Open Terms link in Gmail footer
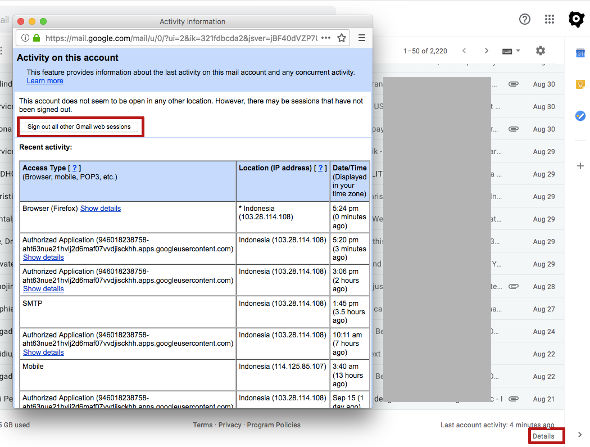The width and height of the screenshot is (590, 447). click(203, 424)
